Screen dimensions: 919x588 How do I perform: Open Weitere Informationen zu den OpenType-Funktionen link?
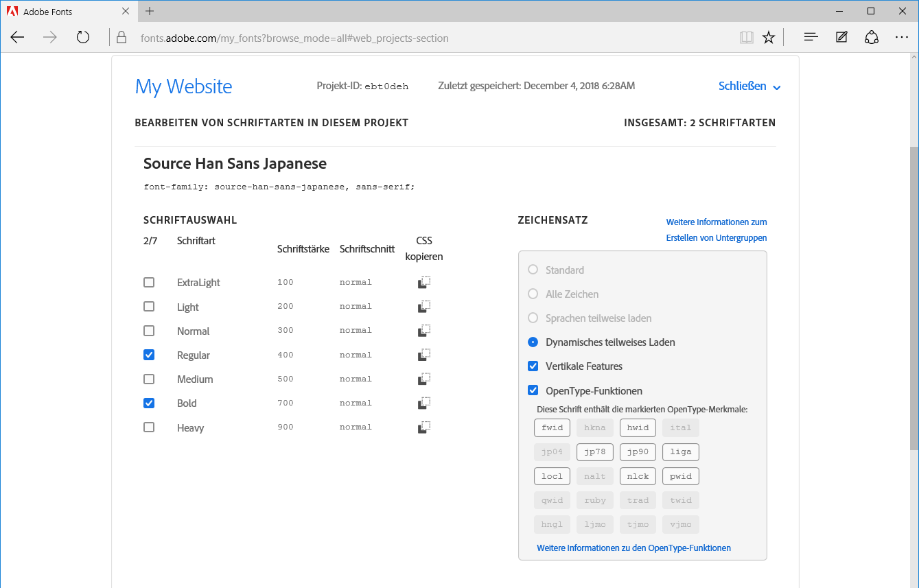(x=633, y=548)
